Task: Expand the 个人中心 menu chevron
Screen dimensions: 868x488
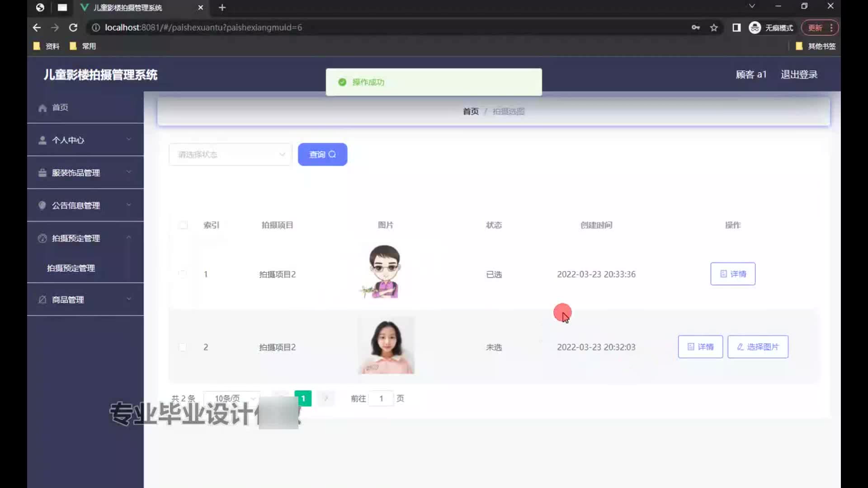Action: [129, 139]
